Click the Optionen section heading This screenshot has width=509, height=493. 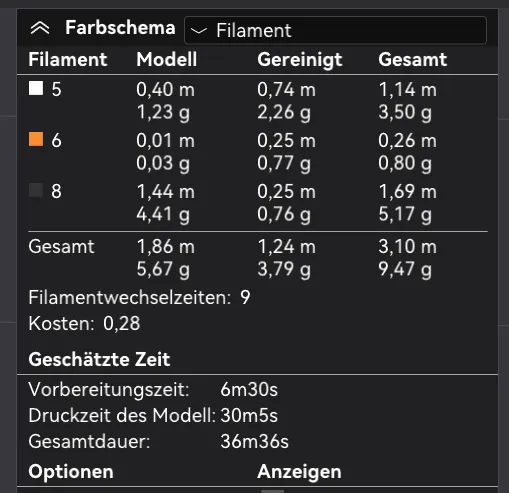[x=71, y=472]
